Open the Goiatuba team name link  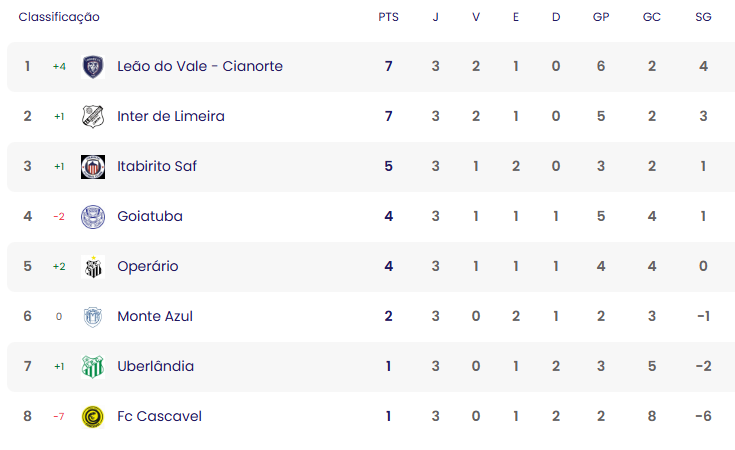click(x=150, y=216)
